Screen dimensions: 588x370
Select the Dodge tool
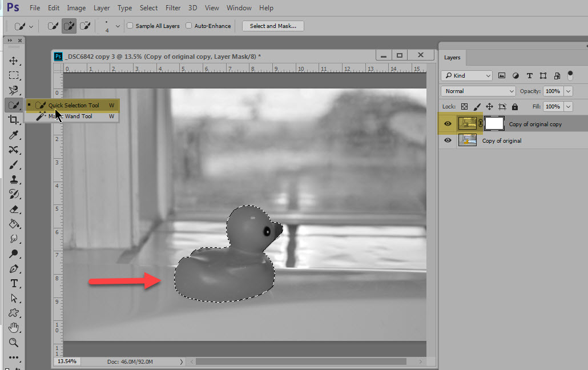pyautogui.click(x=14, y=254)
